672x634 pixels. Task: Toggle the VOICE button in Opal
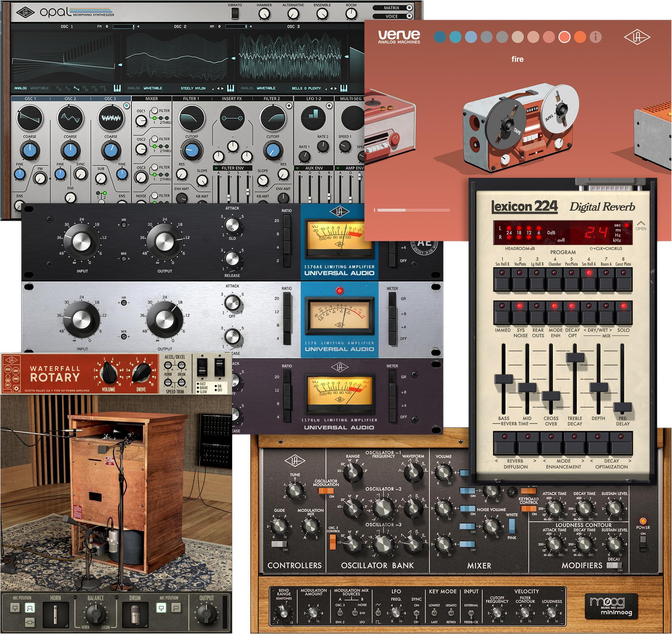[x=393, y=16]
